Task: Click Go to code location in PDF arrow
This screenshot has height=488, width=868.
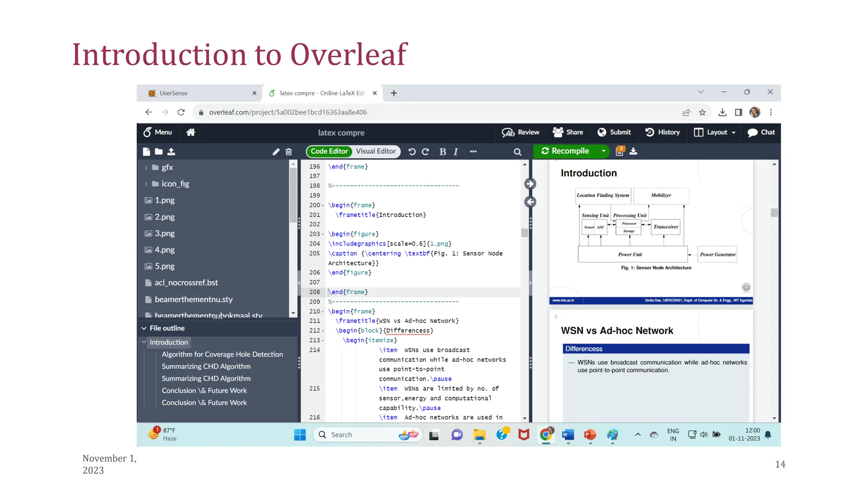Action: click(x=530, y=184)
